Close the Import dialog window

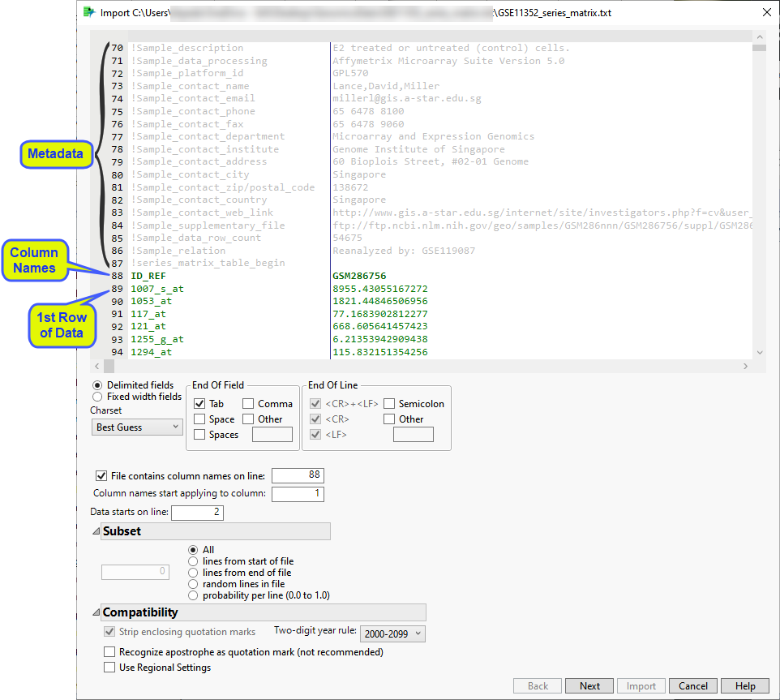coord(766,12)
